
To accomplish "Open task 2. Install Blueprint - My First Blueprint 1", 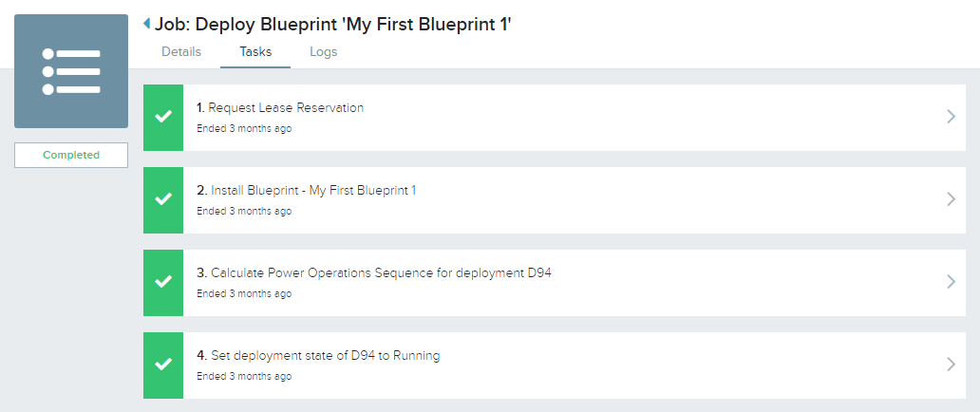I will click(x=306, y=190).
